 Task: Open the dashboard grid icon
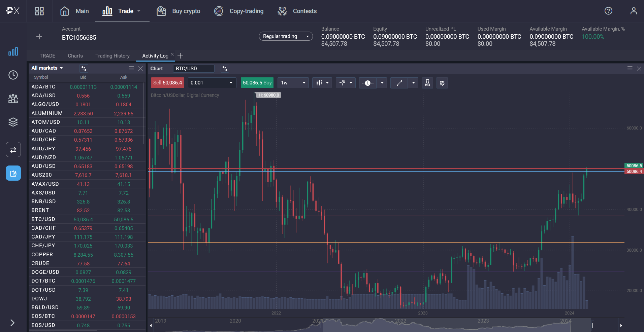pos(39,11)
